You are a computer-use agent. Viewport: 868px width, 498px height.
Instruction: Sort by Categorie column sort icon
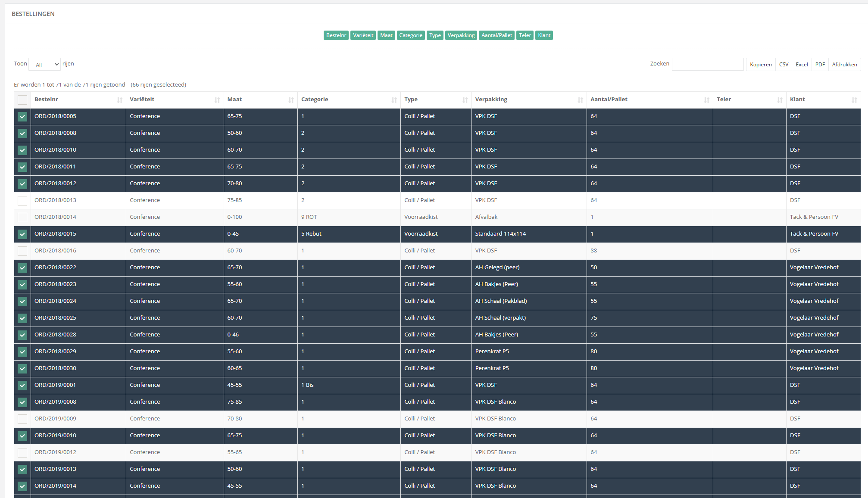394,100
